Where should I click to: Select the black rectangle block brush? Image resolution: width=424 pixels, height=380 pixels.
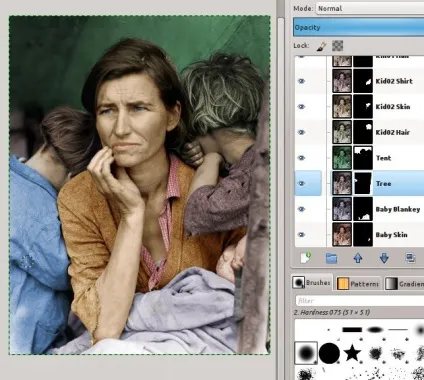352,330
